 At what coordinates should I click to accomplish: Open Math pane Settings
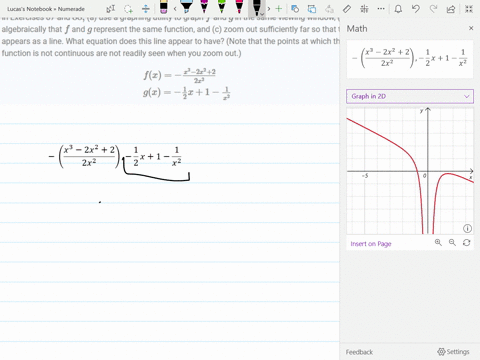(453, 352)
